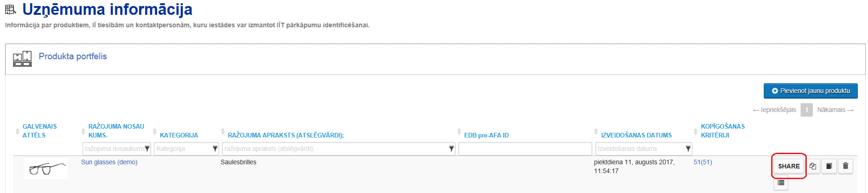The image size is (868, 193).
Task: Sort by Galvenais attēls column arrows
Action: (18, 131)
